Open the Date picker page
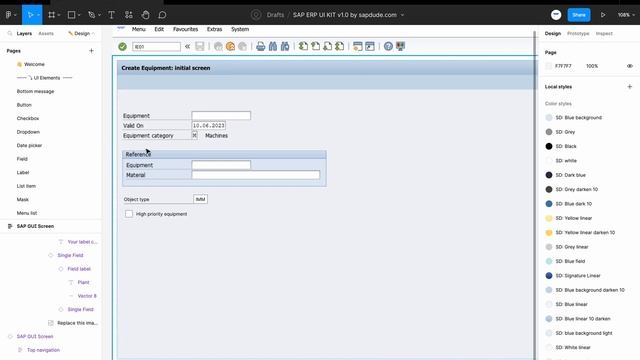 [29, 145]
